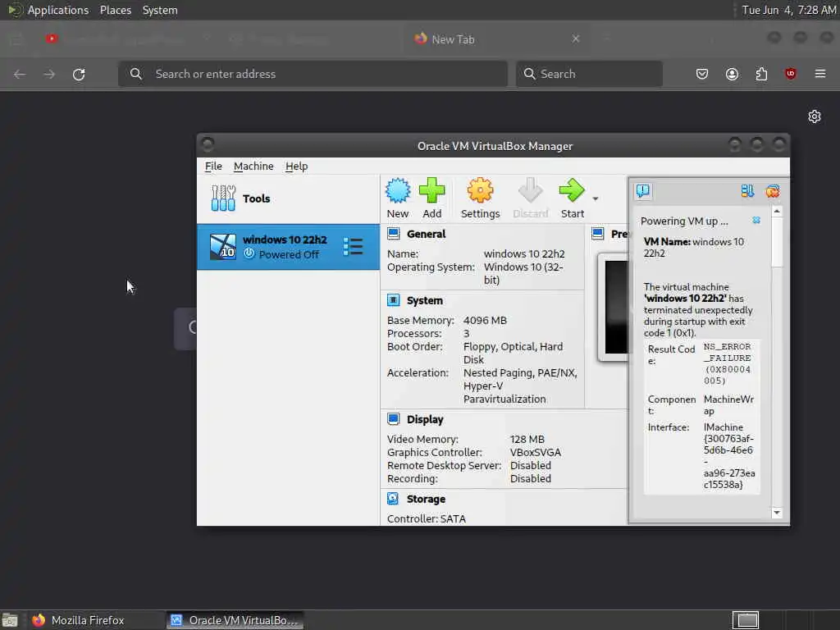Image resolution: width=840 pixels, height=630 pixels.
Task: Click the VM preview thumbnail
Action: (x=615, y=307)
